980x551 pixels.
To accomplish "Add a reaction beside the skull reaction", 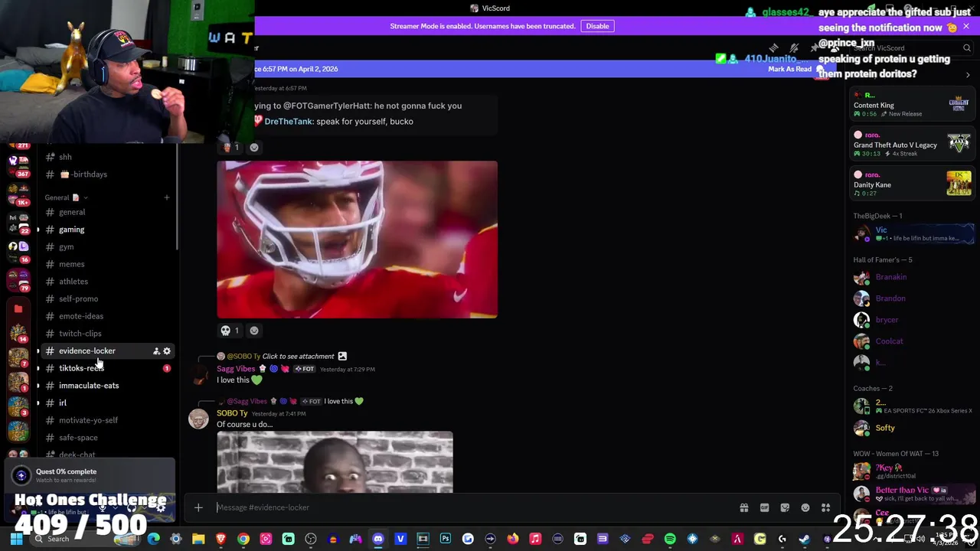I will (254, 331).
